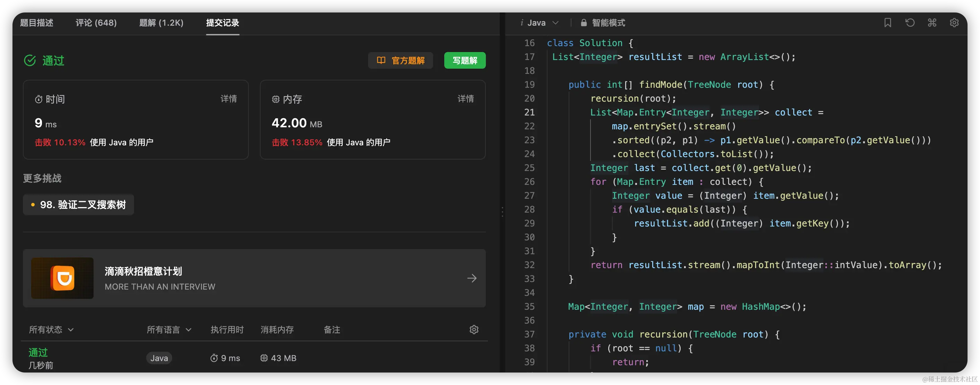Open challenge 98. 验证二叉搜索树
This screenshot has width=980, height=385.
pos(78,205)
